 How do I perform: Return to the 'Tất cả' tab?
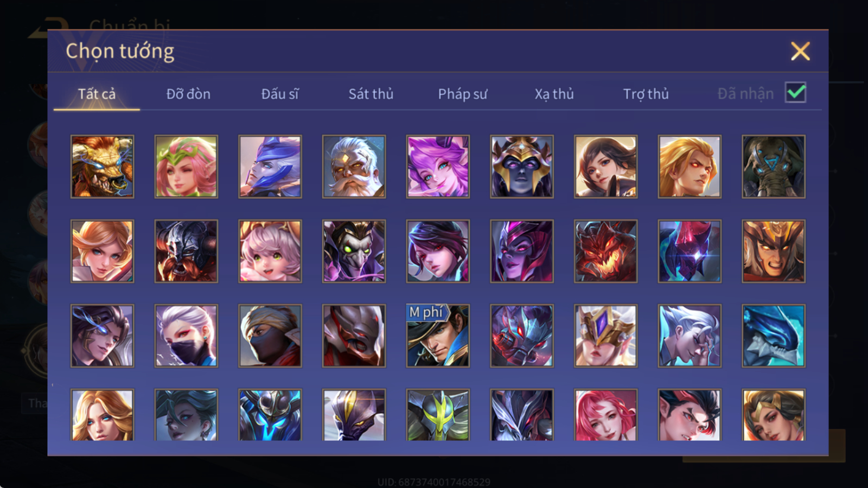(97, 94)
